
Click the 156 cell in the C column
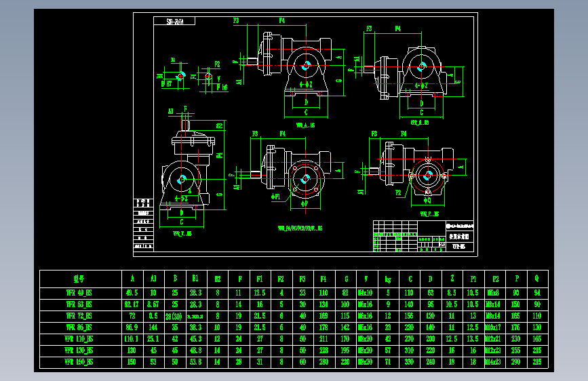(409, 316)
